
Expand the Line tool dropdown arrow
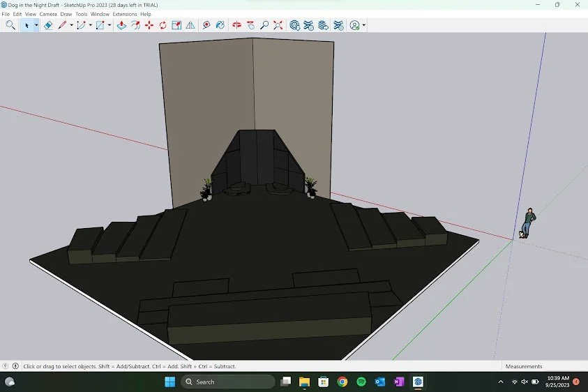(x=71, y=25)
